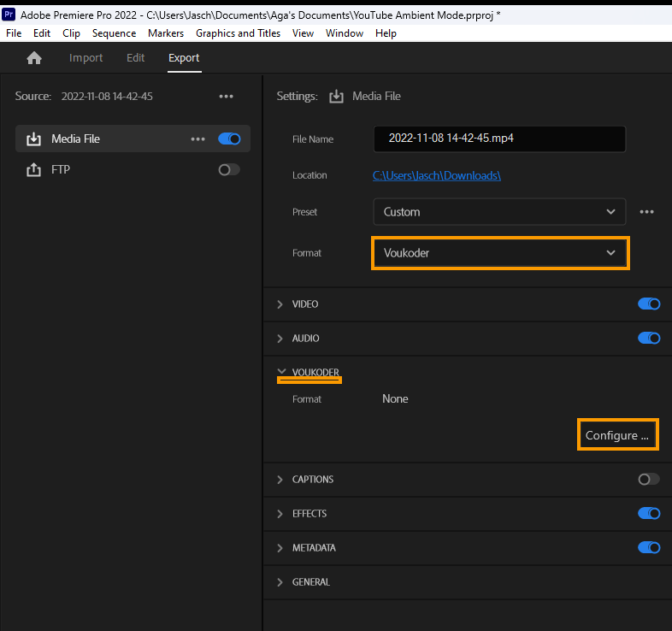Open Preset three-dot options menu
Image resolution: width=672 pixels, height=631 pixels.
click(646, 212)
